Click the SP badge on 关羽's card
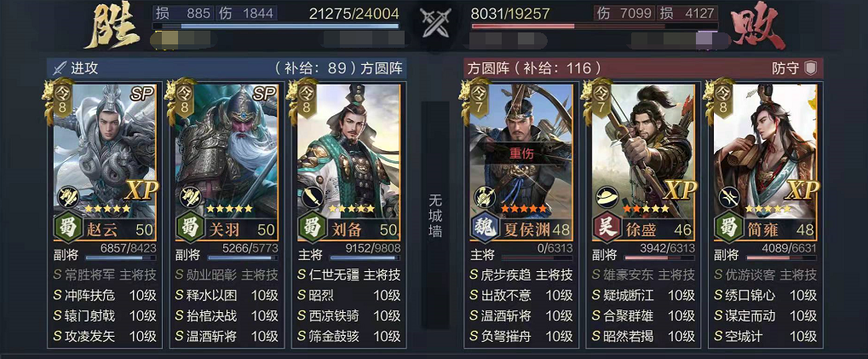 pos(263,94)
